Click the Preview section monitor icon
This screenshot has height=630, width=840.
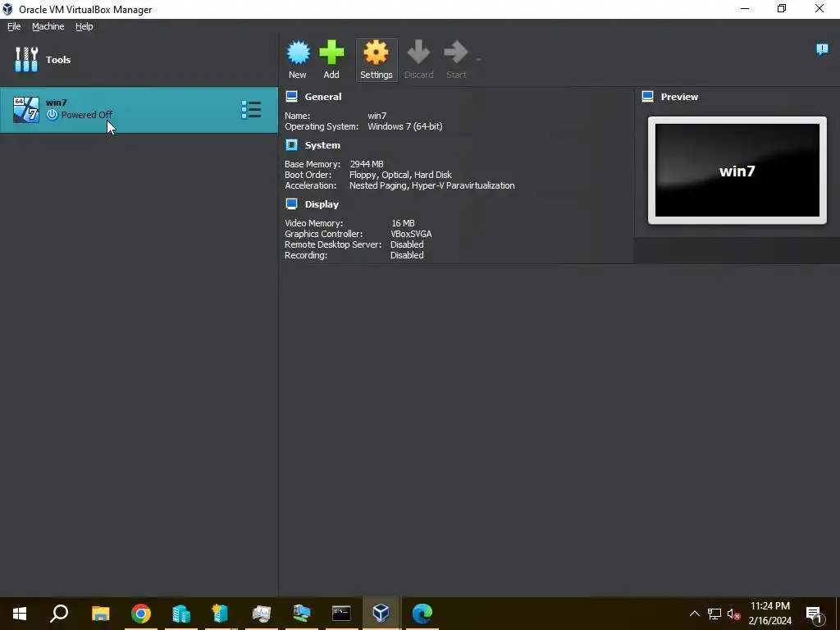click(x=648, y=97)
